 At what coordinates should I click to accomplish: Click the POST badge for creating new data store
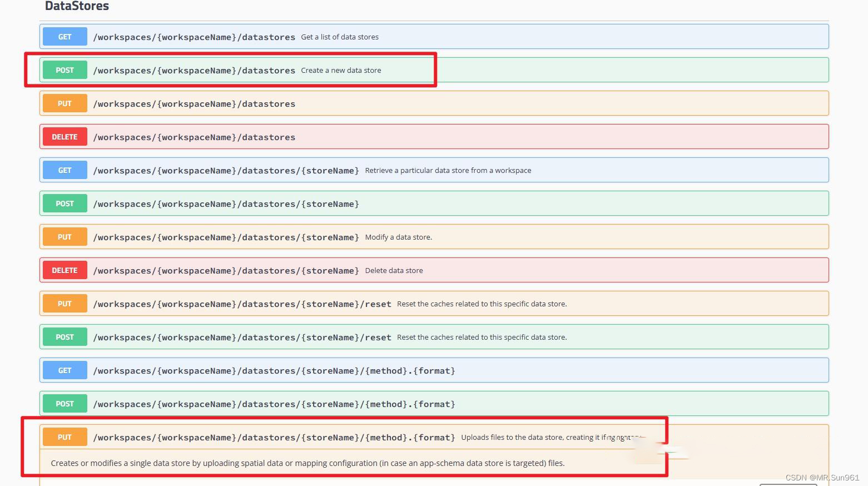[65, 70]
